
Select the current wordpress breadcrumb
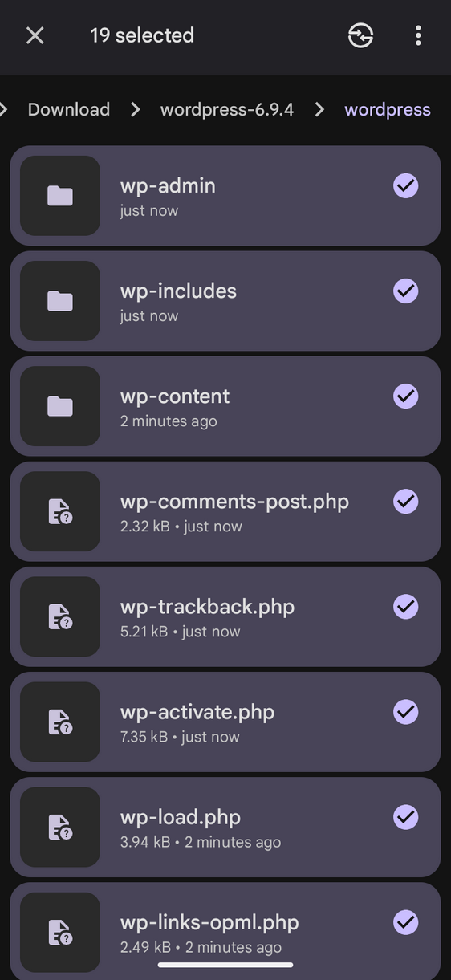(388, 109)
